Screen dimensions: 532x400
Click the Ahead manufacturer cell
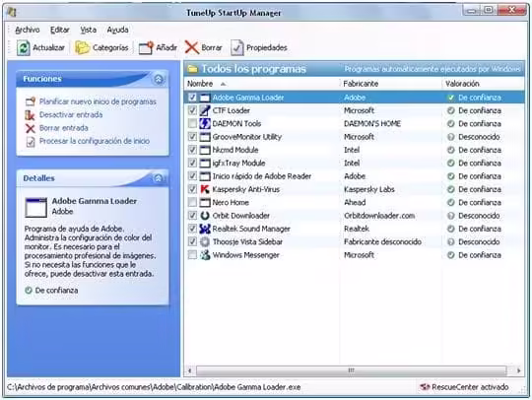point(355,203)
